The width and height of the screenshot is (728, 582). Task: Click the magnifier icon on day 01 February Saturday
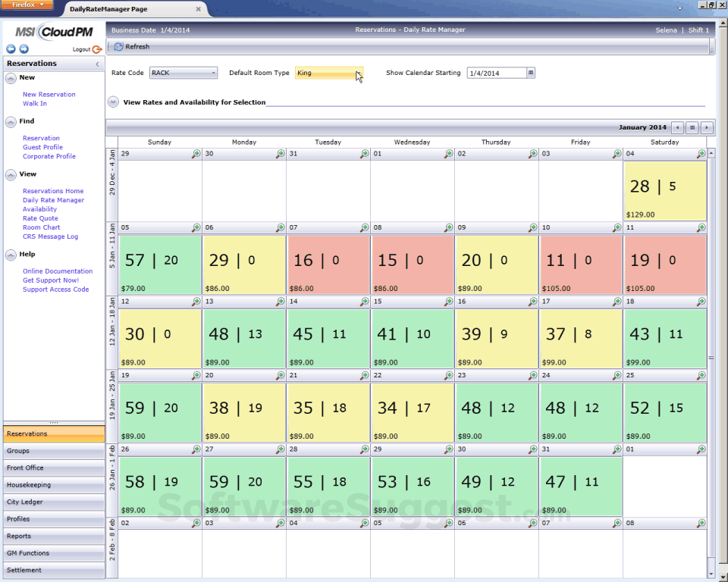701,449
